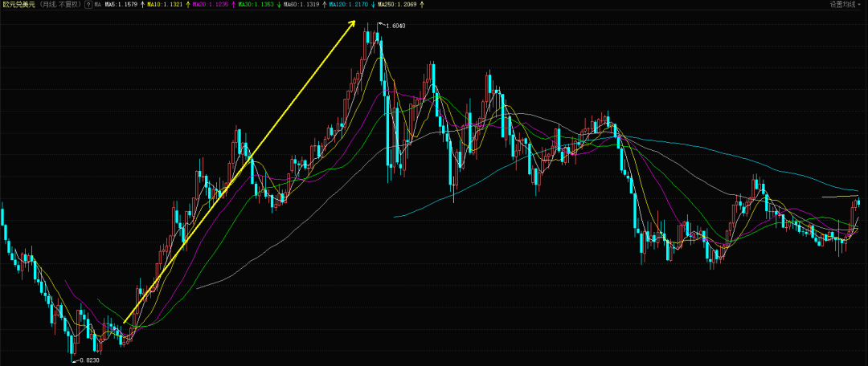Toggle the yellow MA10 indicator label
The height and width of the screenshot is (366, 868).
point(166,4)
